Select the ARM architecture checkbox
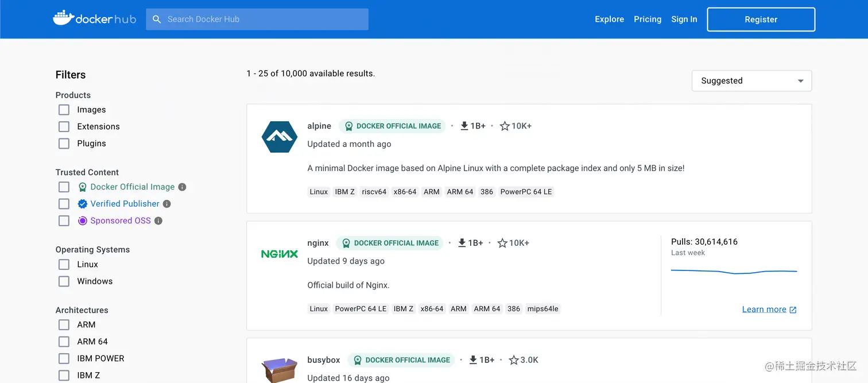The width and height of the screenshot is (868, 383). point(64,325)
